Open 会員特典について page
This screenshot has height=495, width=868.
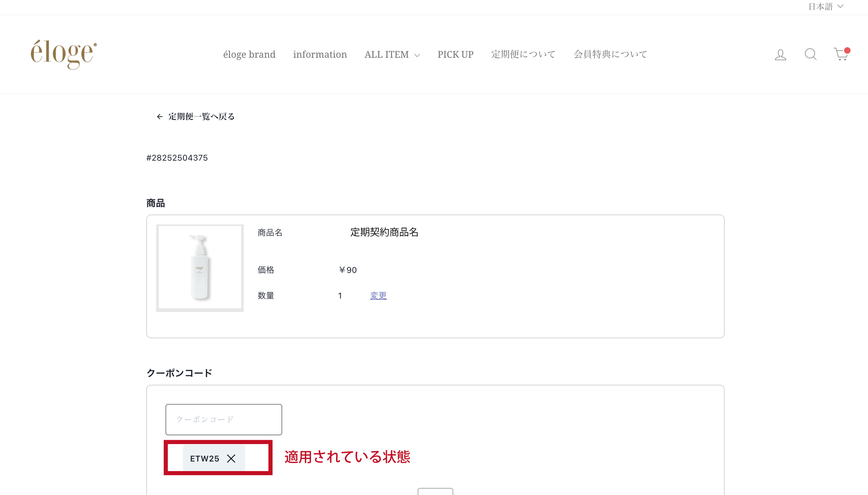[610, 54]
